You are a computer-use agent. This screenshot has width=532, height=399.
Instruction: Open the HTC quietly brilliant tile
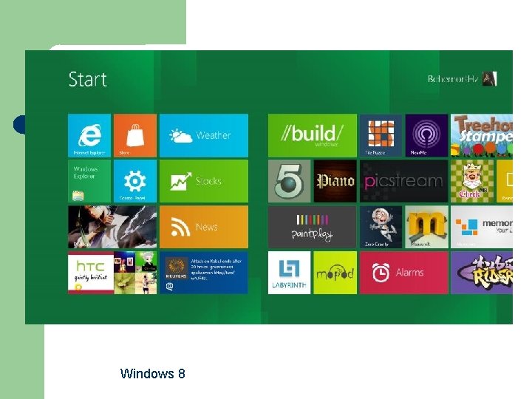pos(91,273)
